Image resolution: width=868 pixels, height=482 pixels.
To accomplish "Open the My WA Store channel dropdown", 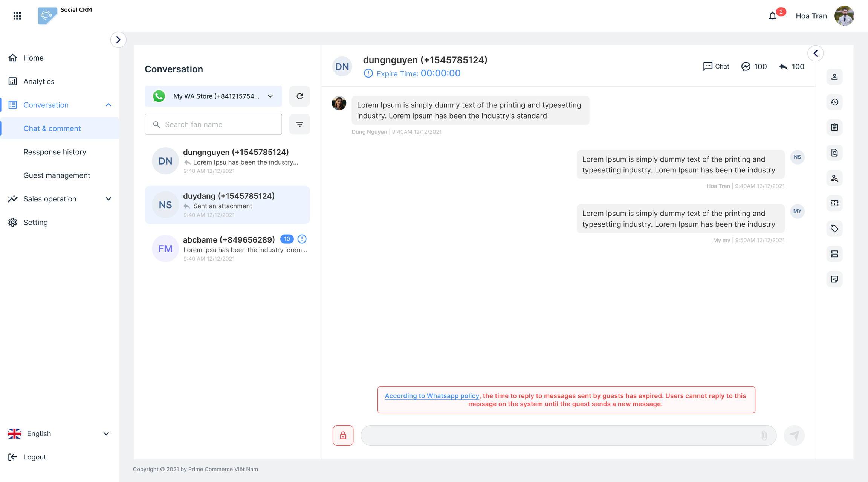I will [x=213, y=96].
